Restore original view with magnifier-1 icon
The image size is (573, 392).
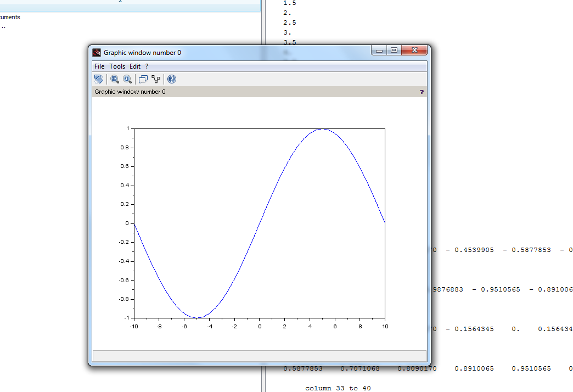pos(127,79)
